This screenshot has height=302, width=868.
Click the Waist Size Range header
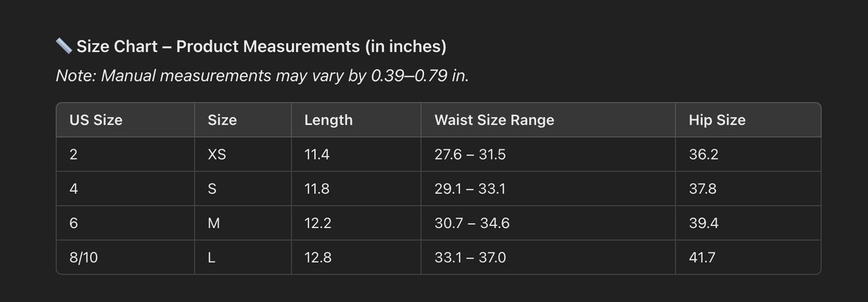pos(494,120)
